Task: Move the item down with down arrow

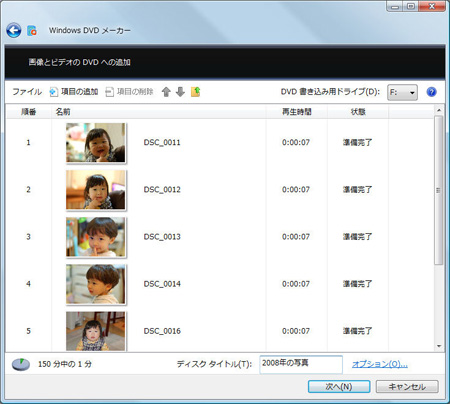Action: [x=180, y=92]
